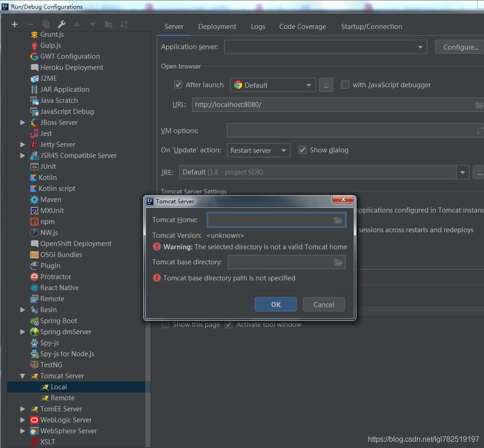
Task: Expand Spring dmServer node
Action: [22, 332]
